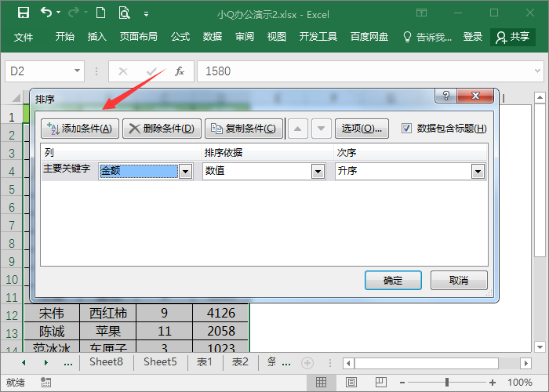Switch to the 开发工具 ribbon tab
Screen dimensions: 549x392
click(x=318, y=37)
